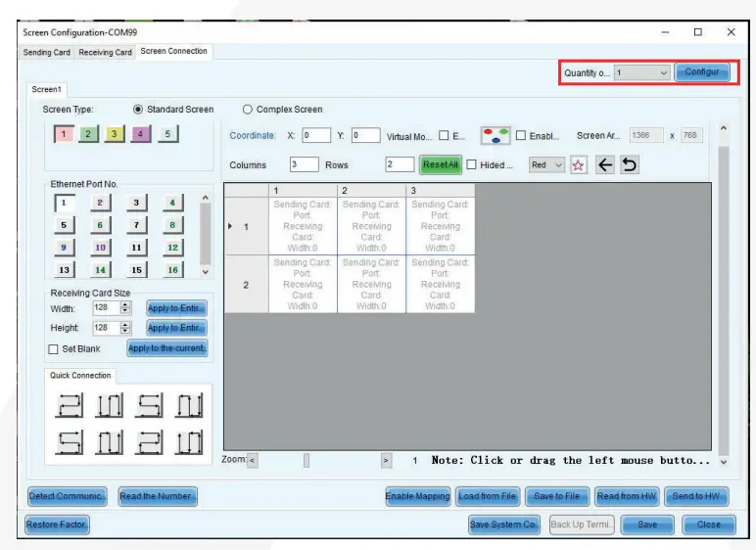The image size is (756, 550).
Task: Open the color dots palette icon
Action: tap(496, 136)
